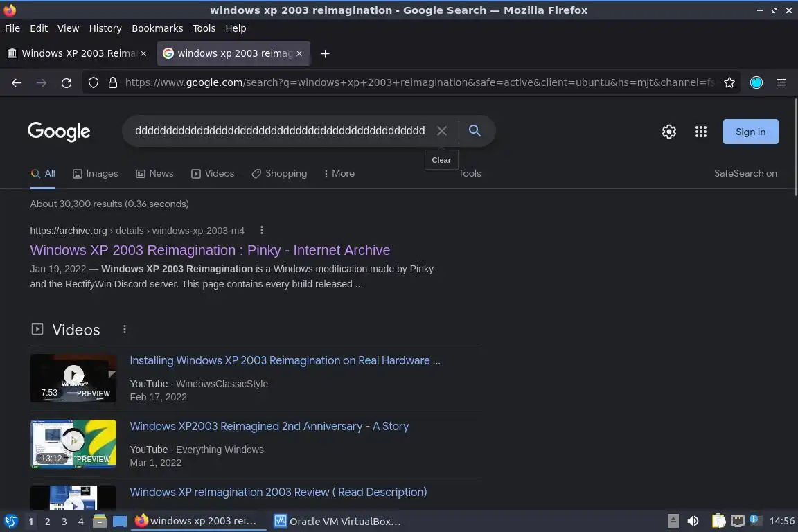Open Google quick settings gear

[x=668, y=132]
